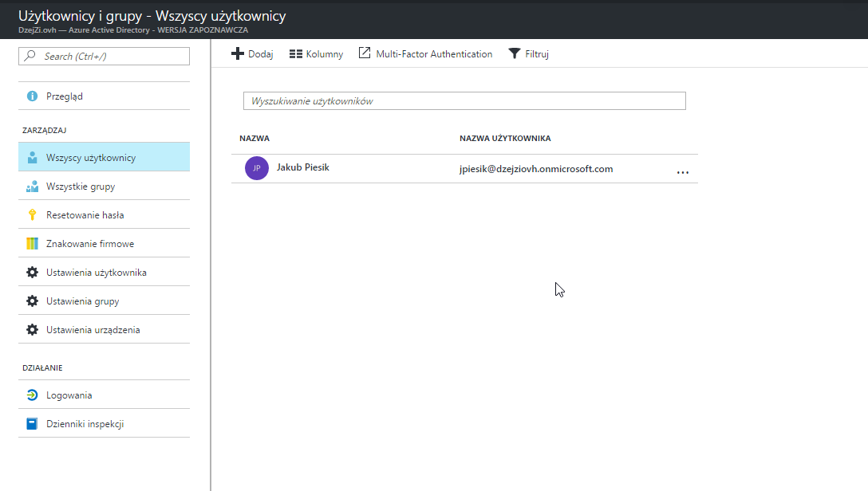Click the Dzienniki inspekcji audit log icon
The width and height of the screenshot is (868, 491).
pyautogui.click(x=32, y=424)
